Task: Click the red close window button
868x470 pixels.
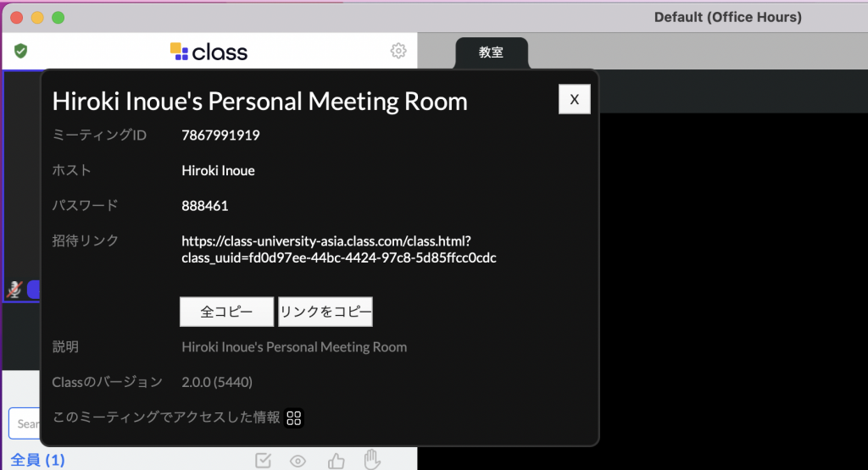Action: (17, 18)
